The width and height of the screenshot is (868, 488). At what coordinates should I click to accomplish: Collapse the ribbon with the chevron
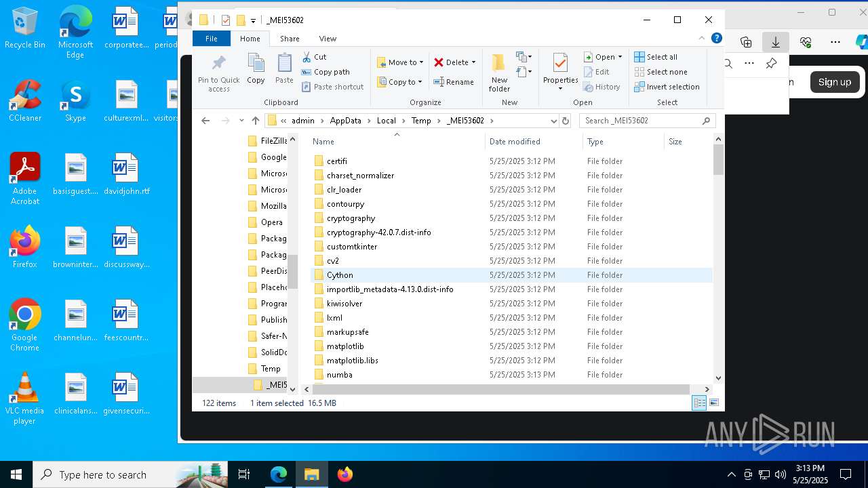click(703, 39)
